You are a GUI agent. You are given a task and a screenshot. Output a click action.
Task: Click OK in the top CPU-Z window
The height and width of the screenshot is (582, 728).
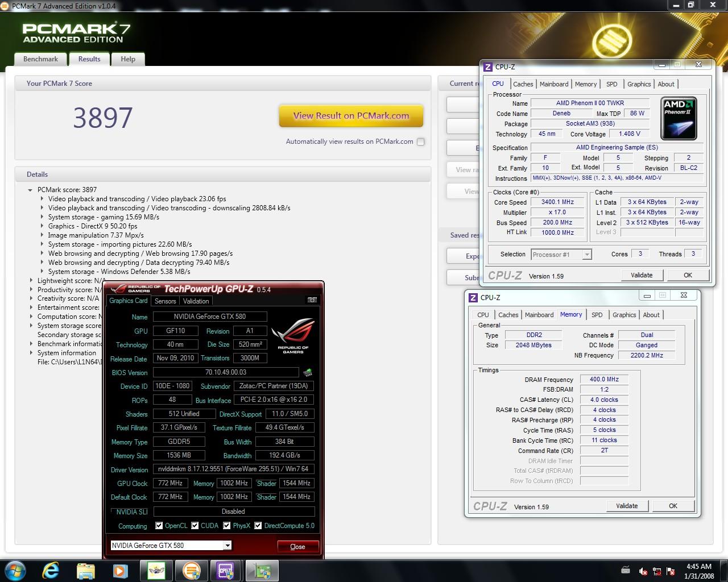pyautogui.click(x=688, y=275)
